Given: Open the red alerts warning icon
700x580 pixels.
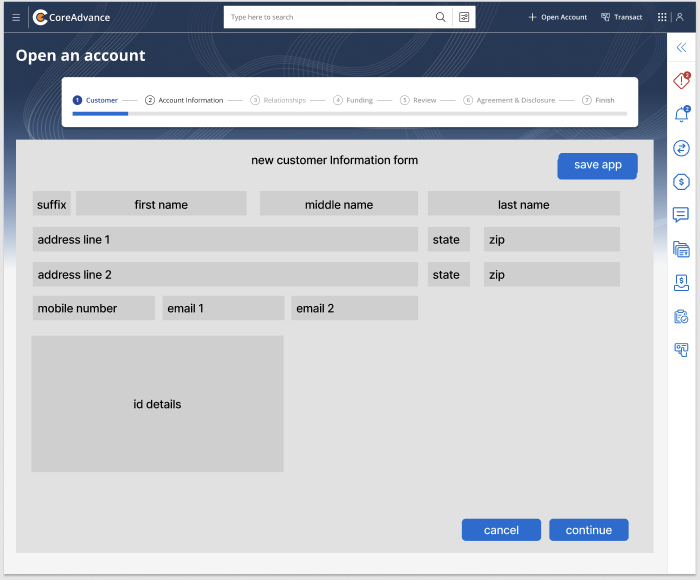Looking at the screenshot, I should pos(682,80).
